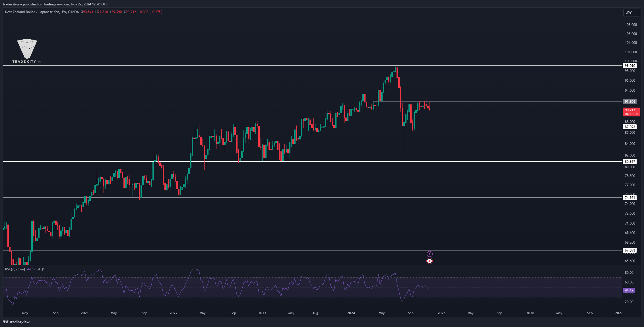Image resolution: width=644 pixels, height=327 pixels.
Task: Click the open value O90.541
Action: pos(87,12)
